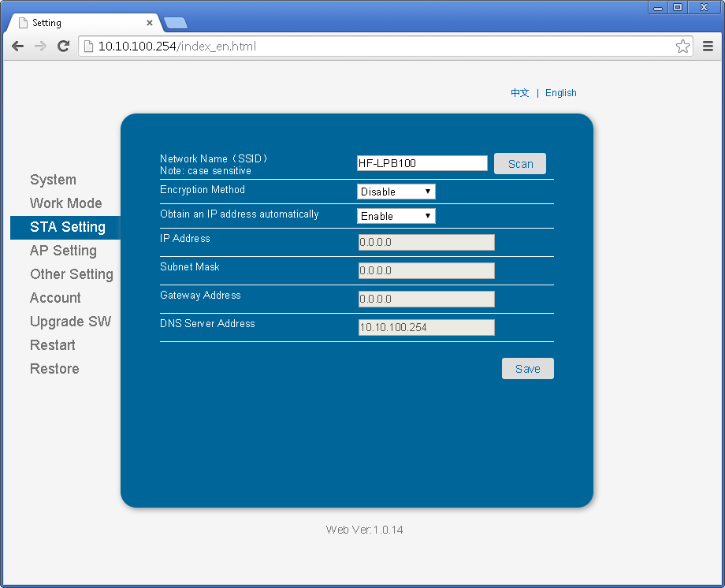The height and width of the screenshot is (588, 725).
Task: Switch to AP Setting
Action: [x=64, y=251]
